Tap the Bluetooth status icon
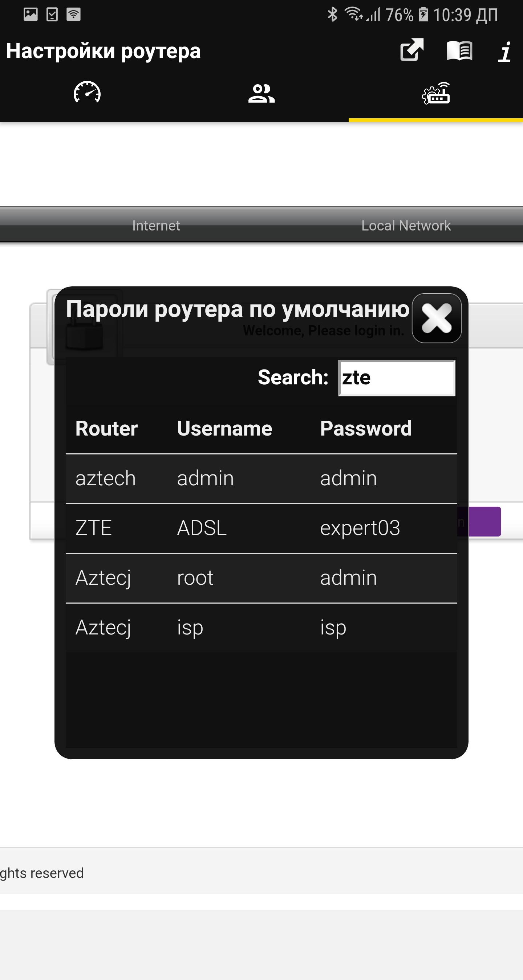 coord(333,15)
